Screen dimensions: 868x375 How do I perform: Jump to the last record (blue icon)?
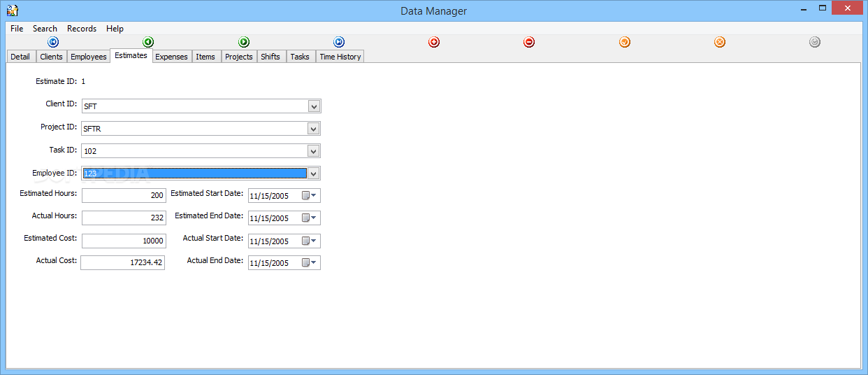tap(339, 42)
